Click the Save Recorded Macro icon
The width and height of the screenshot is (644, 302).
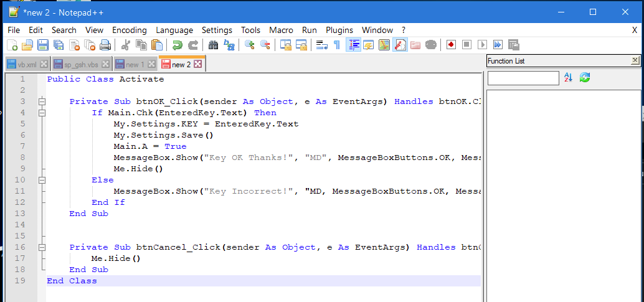[513, 45]
